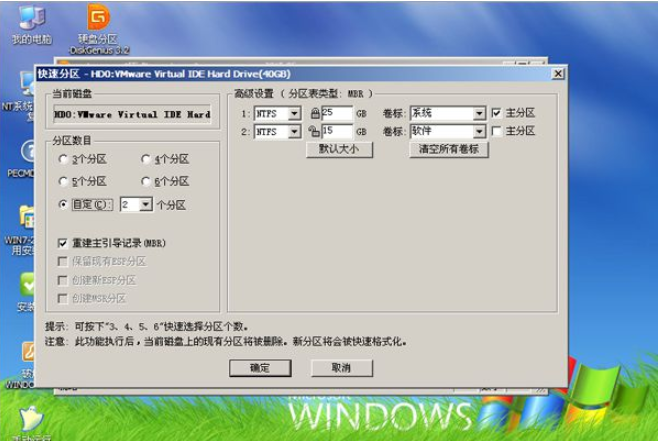This screenshot has height=441, width=660.
Task: Open the DiskGenius 硬盘分区 desktop icon
Action: 98,19
